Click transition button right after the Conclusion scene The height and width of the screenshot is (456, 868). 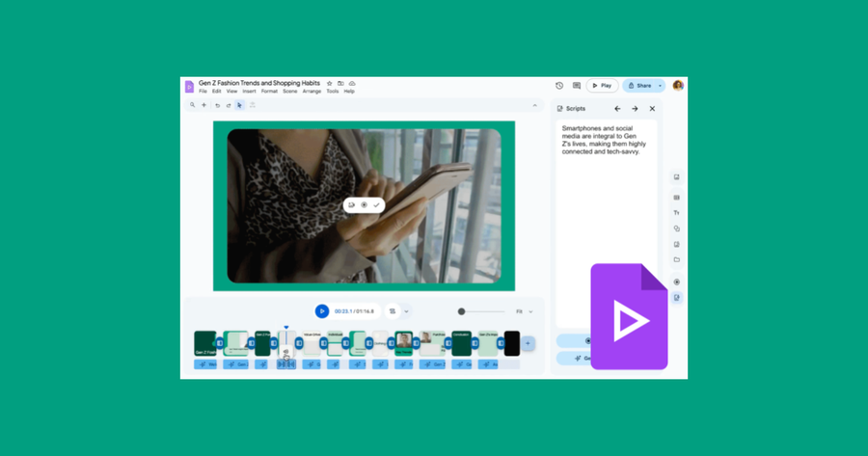pos(475,343)
